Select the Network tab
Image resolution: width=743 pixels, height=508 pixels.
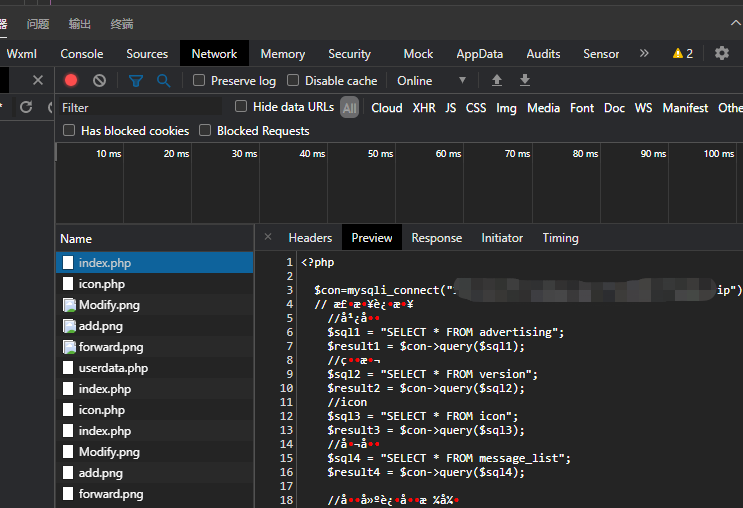coord(214,54)
